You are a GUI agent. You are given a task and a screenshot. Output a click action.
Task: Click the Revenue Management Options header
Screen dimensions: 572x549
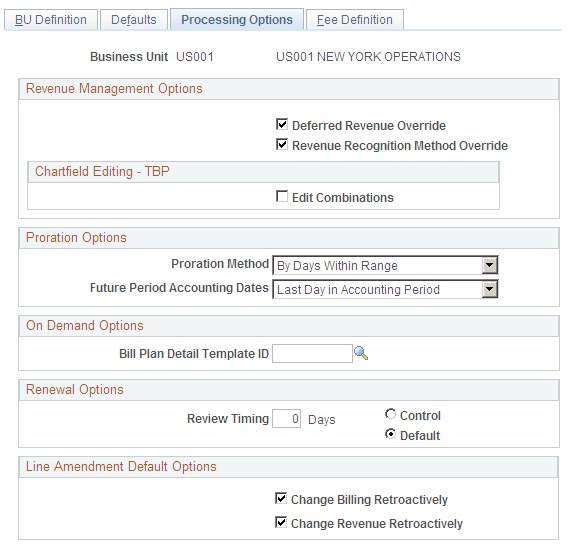tap(289, 89)
